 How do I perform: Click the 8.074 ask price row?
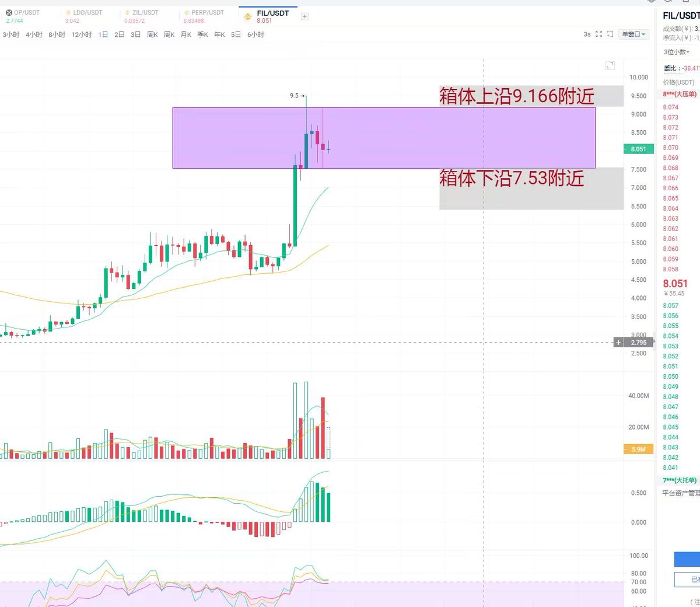pos(671,107)
